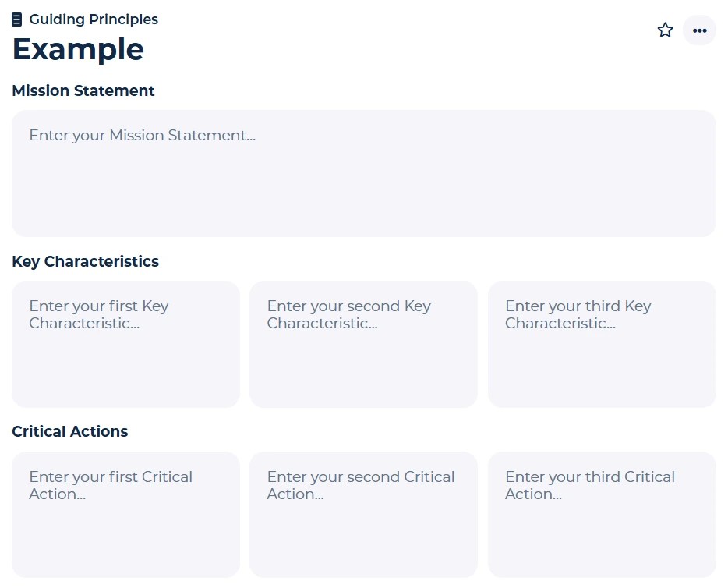Click the Key Characteristics section heading
This screenshot has height=588, width=728.
click(86, 262)
